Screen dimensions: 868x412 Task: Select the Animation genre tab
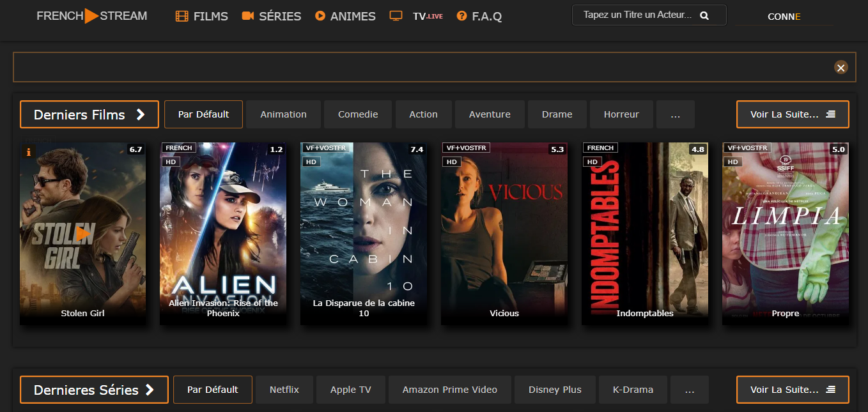point(283,114)
